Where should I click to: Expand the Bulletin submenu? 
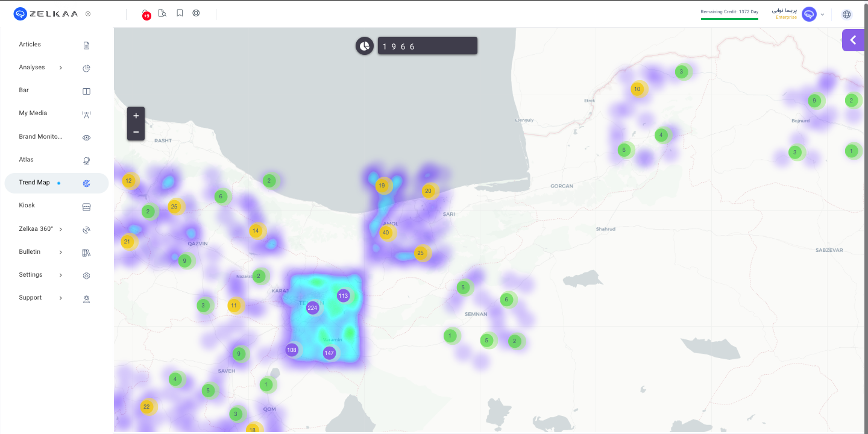(x=61, y=252)
